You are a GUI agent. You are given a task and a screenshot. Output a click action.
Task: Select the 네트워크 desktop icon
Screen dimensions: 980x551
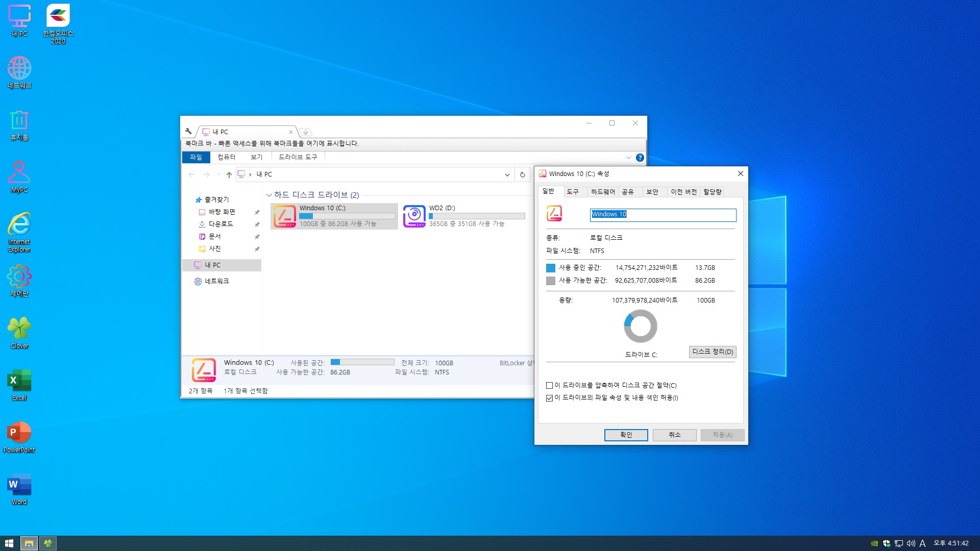click(x=19, y=72)
